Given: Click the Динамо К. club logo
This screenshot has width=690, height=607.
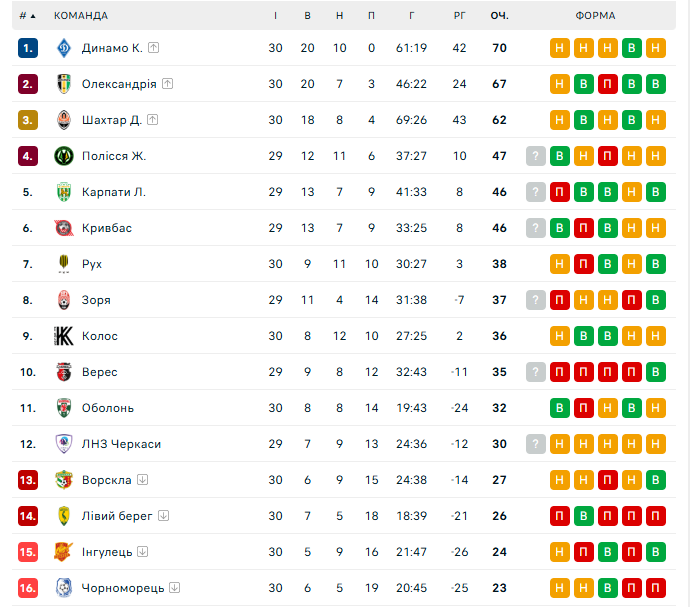Looking at the screenshot, I should coord(64,48).
